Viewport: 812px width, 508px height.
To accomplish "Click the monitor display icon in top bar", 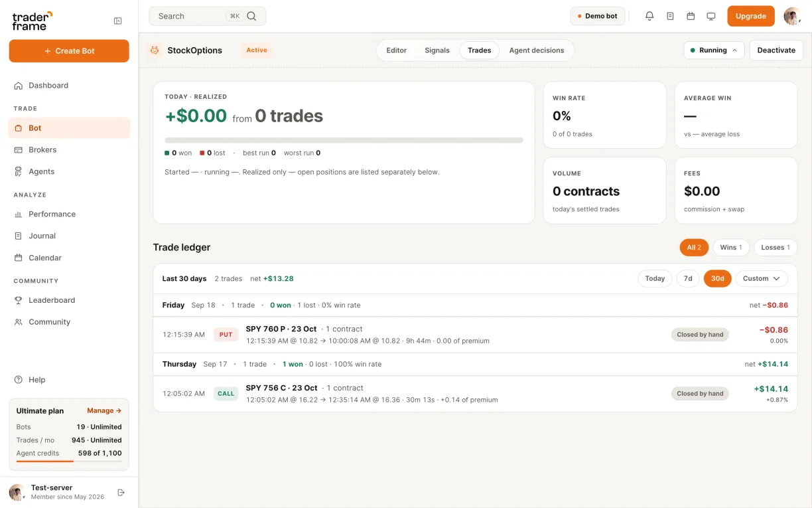I will 711,16.
